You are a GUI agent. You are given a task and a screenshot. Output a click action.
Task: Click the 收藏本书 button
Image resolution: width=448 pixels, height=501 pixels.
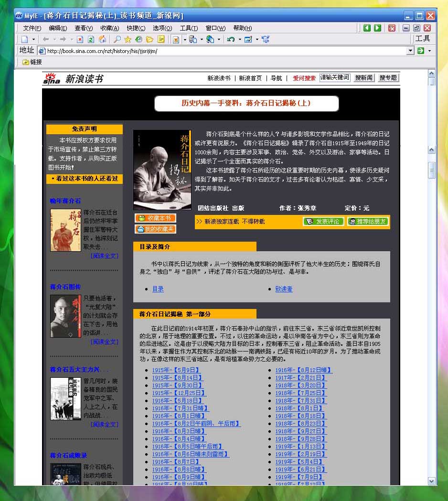(155, 218)
